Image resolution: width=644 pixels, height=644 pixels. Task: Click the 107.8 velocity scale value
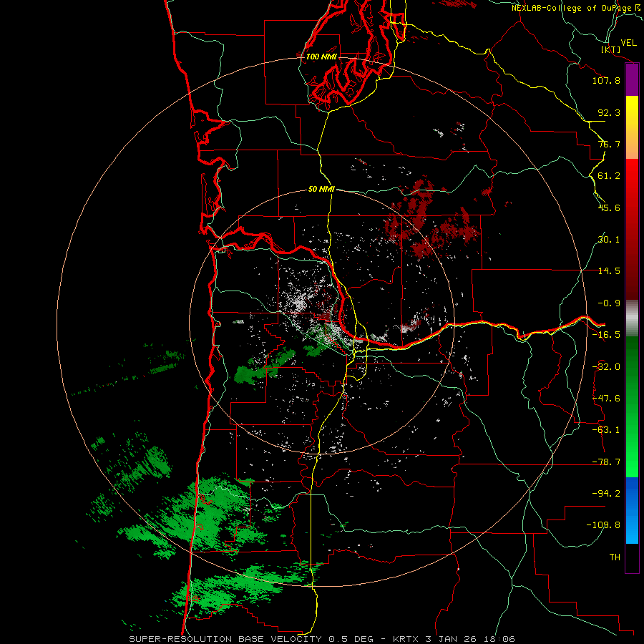tap(606, 80)
